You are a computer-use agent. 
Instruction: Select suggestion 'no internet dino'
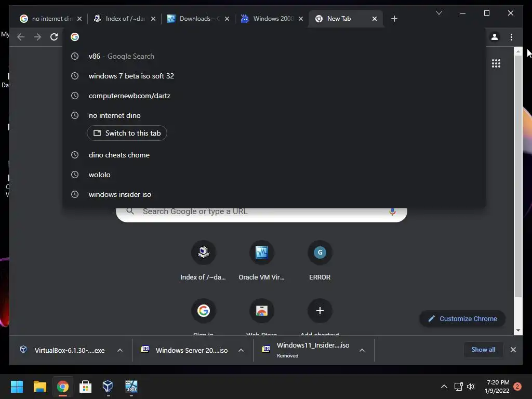point(274,115)
